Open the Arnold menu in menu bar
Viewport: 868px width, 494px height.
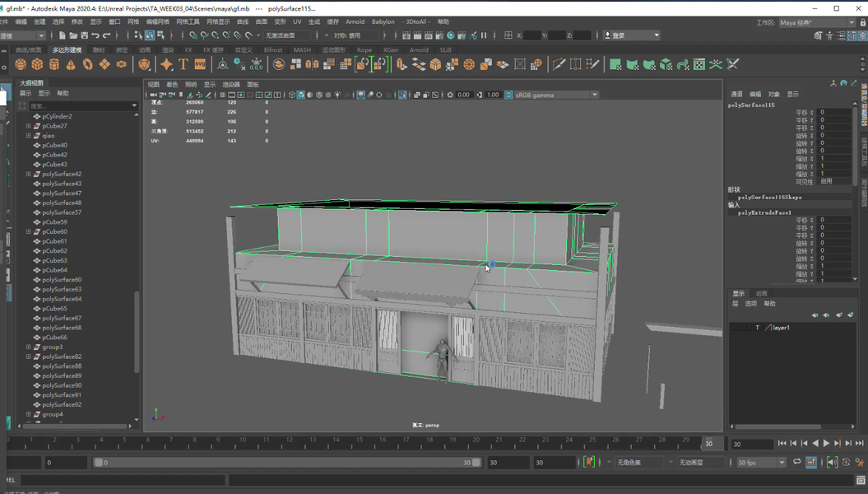point(355,22)
